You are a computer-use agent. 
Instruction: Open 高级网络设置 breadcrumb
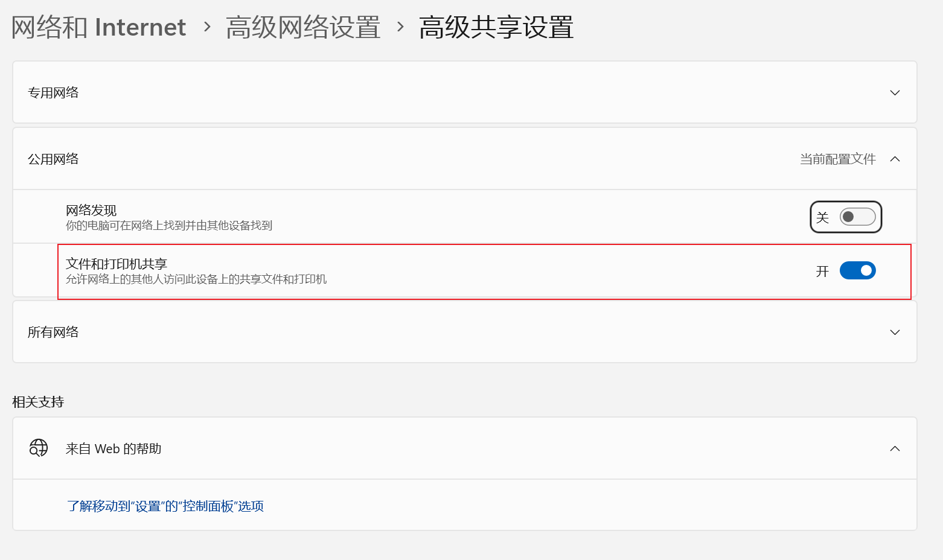303,27
